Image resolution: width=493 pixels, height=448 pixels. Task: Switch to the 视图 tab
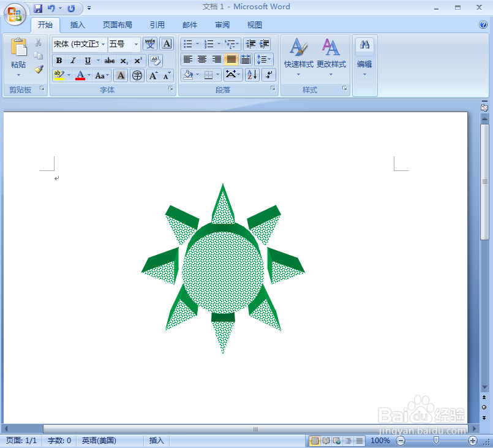click(x=255, y=25)
